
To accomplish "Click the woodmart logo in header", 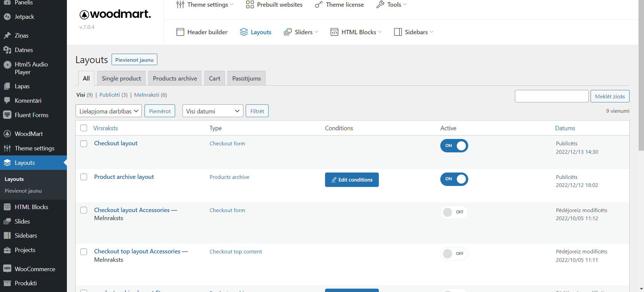I will 115,14.
